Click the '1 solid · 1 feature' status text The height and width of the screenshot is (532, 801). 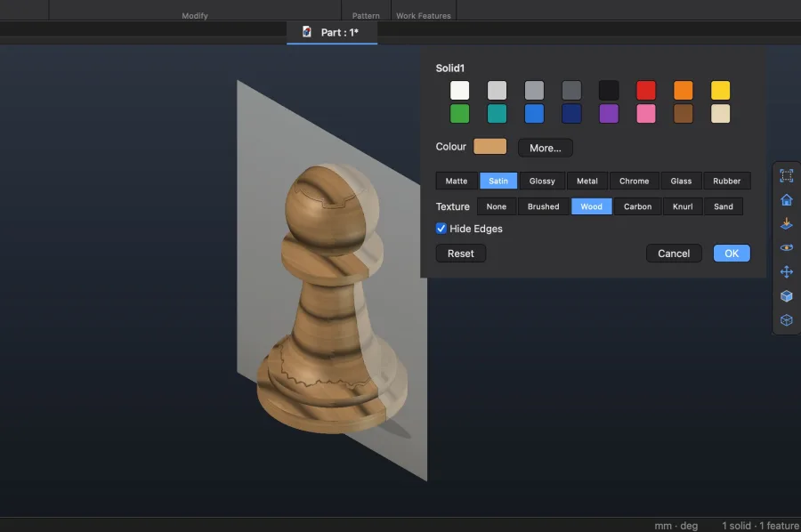(760, 526)
